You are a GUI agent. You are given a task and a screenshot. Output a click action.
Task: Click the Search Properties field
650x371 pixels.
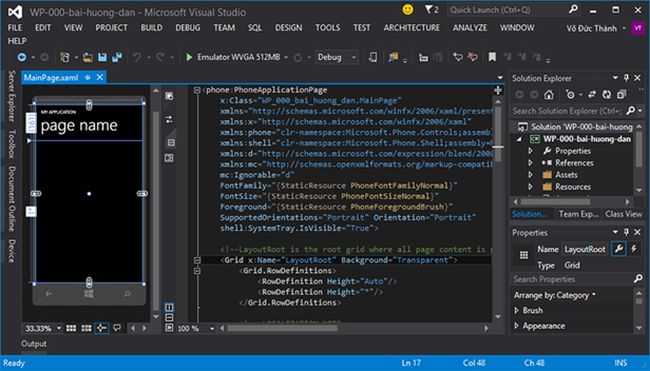tap(572, 279)
